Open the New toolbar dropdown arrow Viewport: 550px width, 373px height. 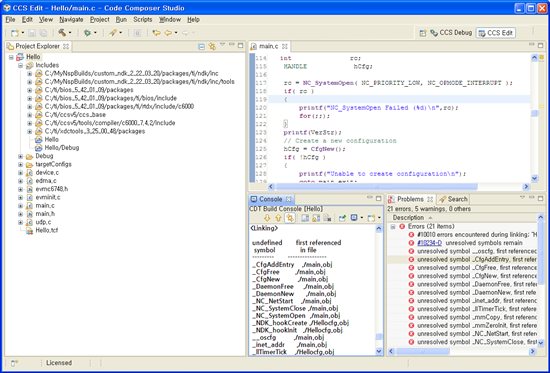click(x=22, y=33)
